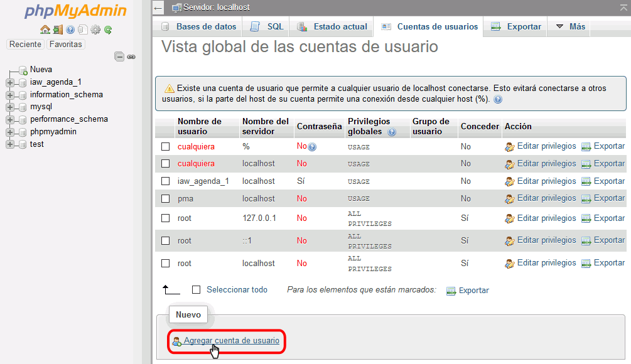The image size is (631, 364).
Task: Expand the iaw_agenda_1 database node
Action: pos(9,83)
